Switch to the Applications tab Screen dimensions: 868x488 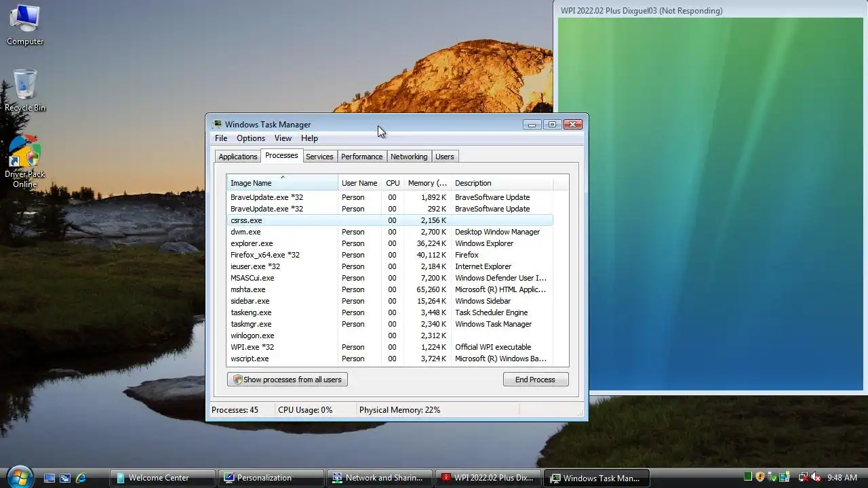pos(238,157)
